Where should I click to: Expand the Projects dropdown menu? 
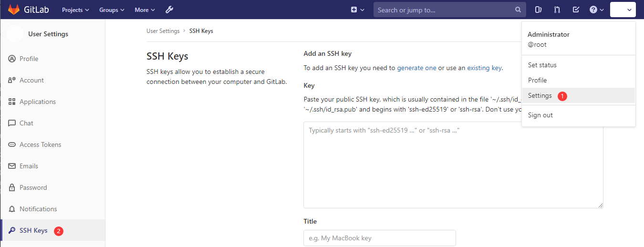pyautogui.click(x=75, y=10)
